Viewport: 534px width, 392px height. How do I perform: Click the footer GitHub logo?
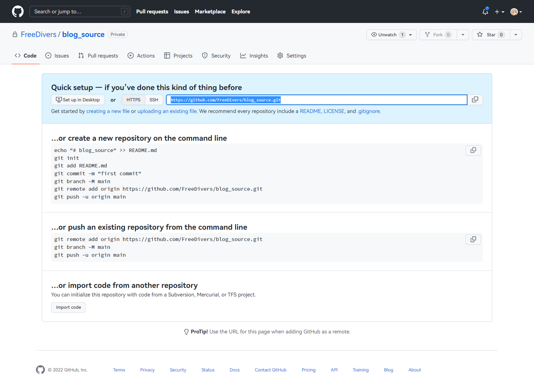coord(40,370)
